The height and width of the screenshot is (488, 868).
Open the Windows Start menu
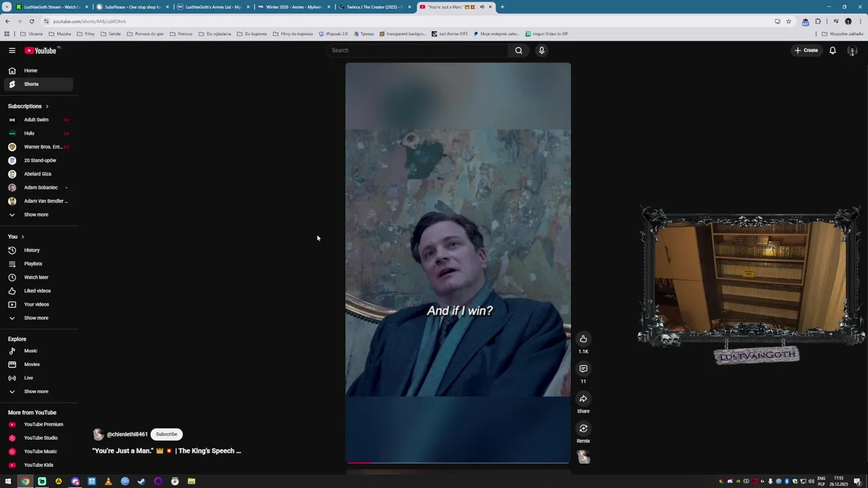[8, 481]
